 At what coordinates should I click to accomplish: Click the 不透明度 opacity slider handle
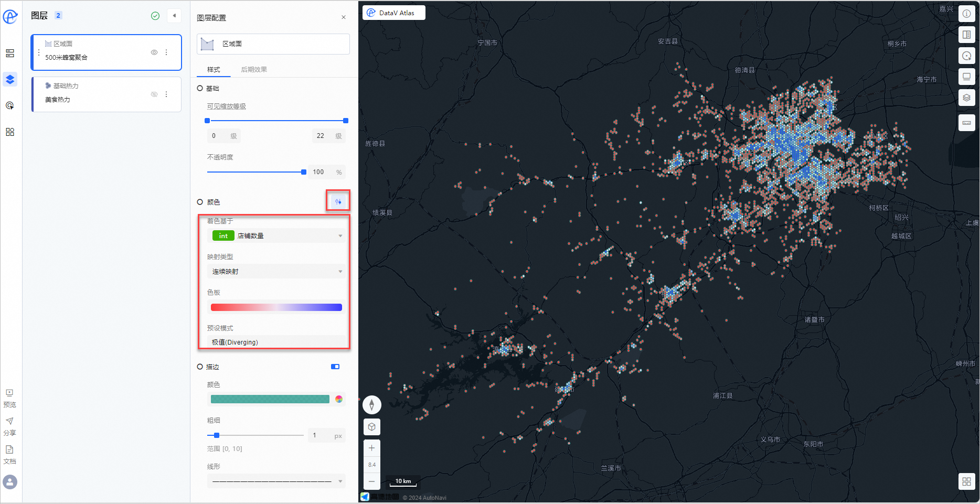click(x=304, y=172)
